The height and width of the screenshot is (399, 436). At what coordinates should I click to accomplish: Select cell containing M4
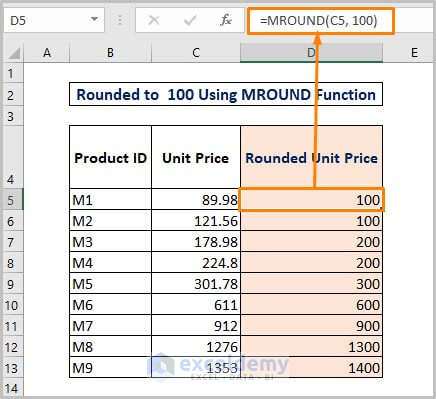[x=110, y=262]
